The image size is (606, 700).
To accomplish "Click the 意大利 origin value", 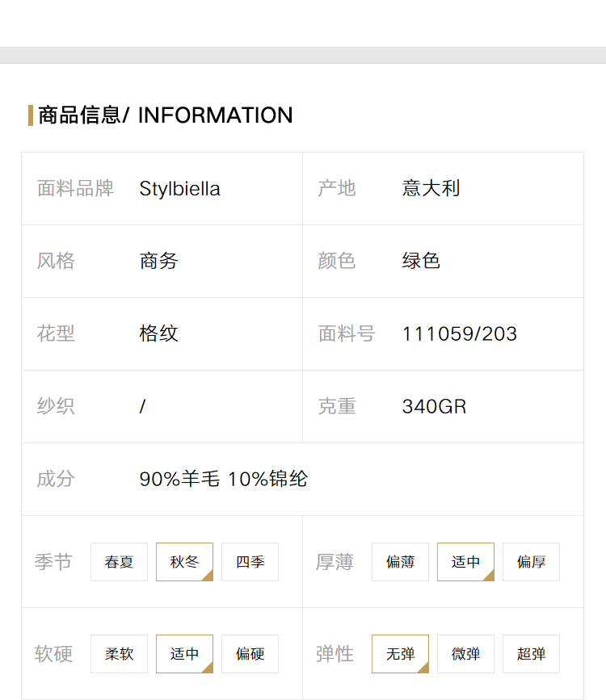I will coord(431,188).
